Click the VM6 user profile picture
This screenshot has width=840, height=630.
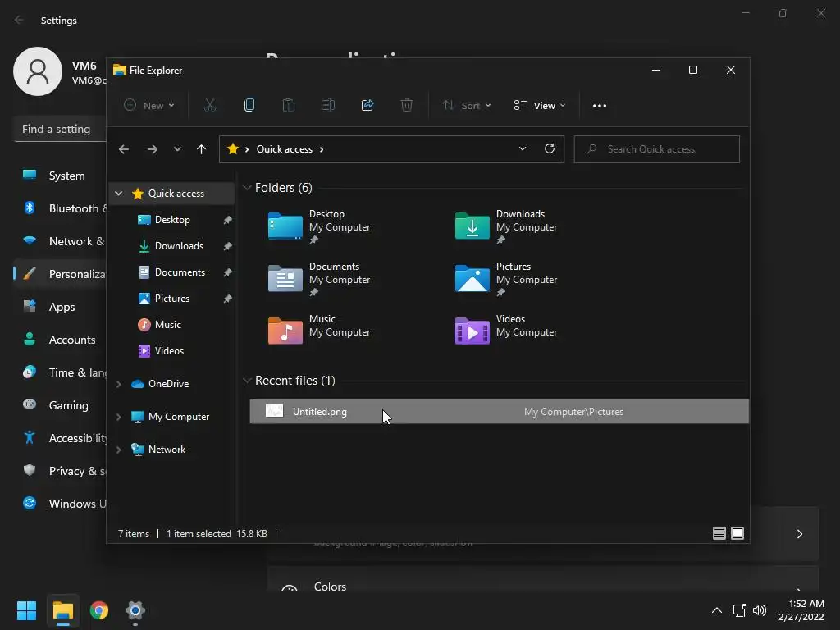pyautogui.click(x=38, y=71)
